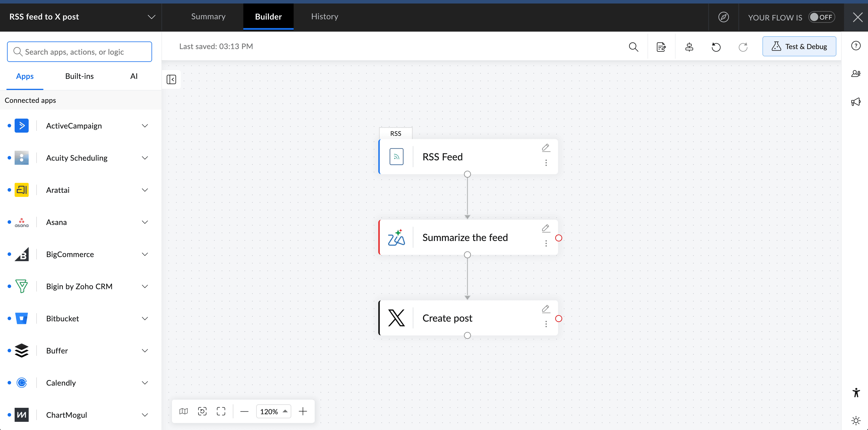Open the help question mark icon
This screenshot has height=430, width=868.
(x=856, y=45)
